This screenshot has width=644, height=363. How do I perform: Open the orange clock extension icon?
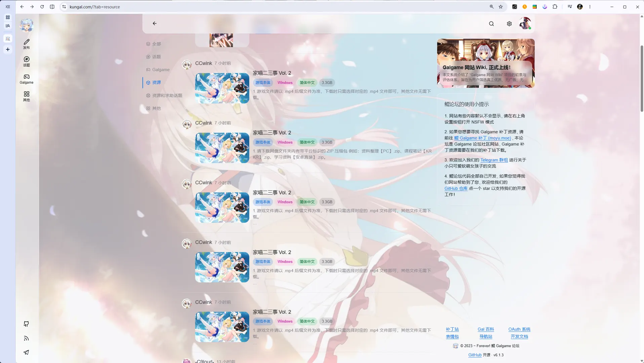pos(525,7)
